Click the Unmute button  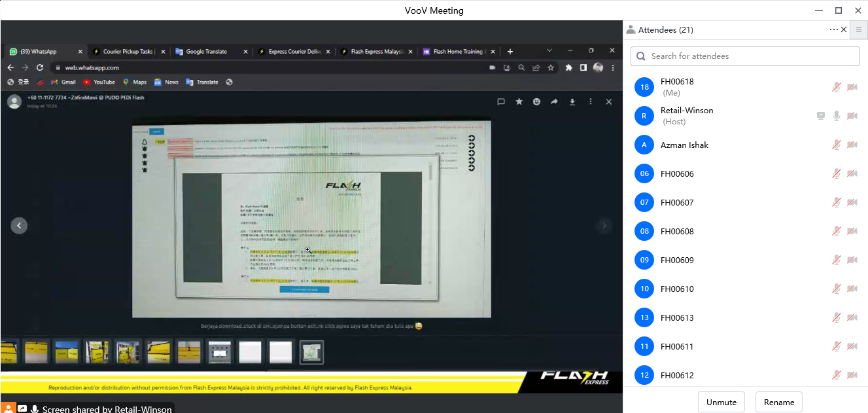(721, 402)
